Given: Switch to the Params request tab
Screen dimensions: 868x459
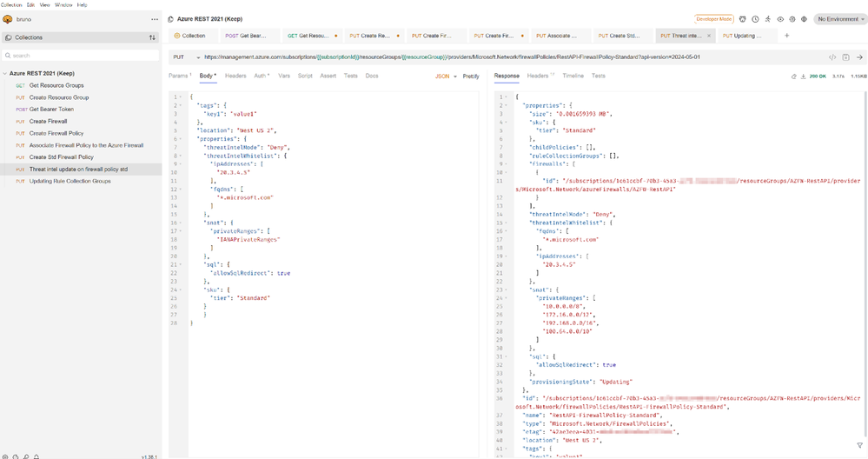Looking at the screenshot, I should [x=180, y=76].
